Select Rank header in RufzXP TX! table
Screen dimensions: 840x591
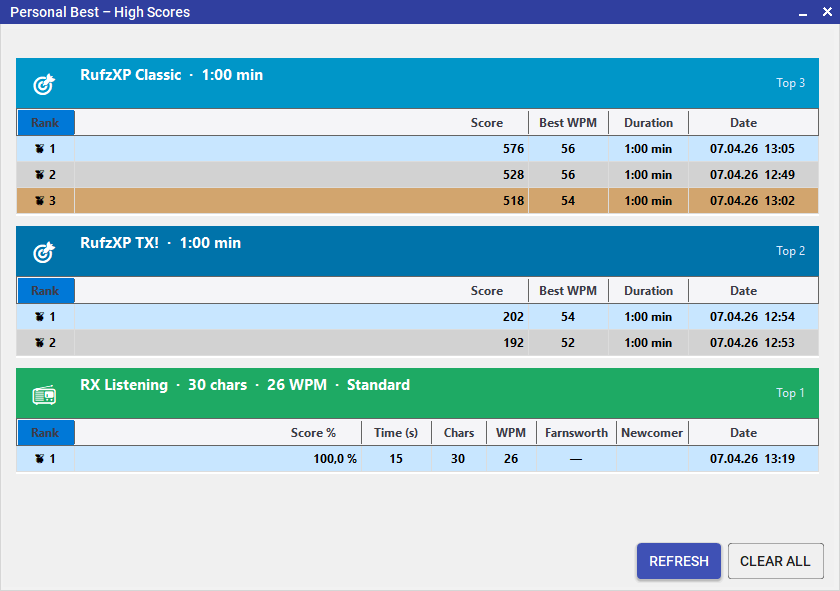(46, 290)
